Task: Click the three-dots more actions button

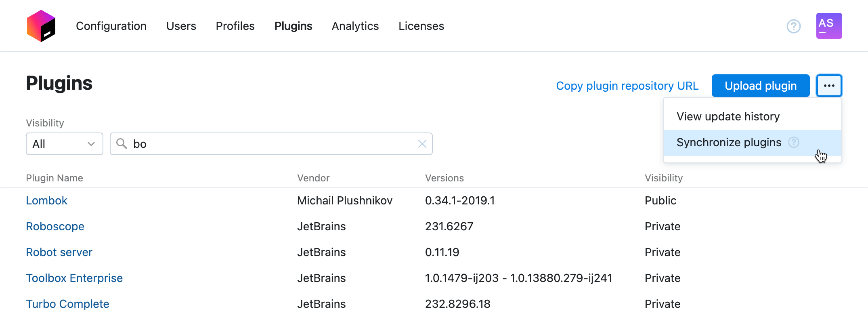Action: pos(829,86)
